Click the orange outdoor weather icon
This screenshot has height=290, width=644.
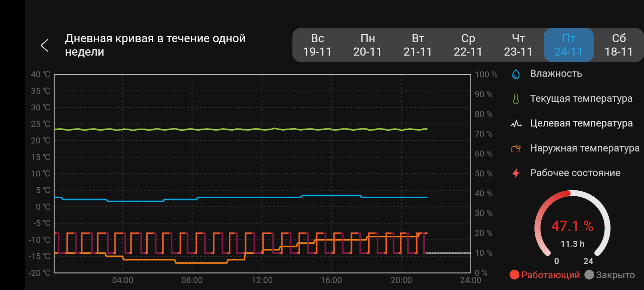tap(516, 148)
